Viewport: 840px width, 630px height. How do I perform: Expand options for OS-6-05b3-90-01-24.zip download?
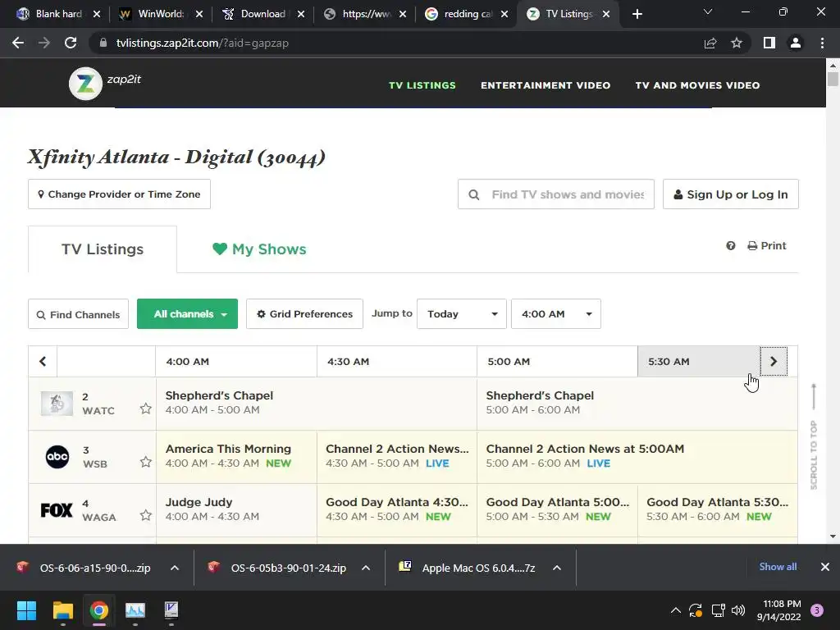point(366,568)
